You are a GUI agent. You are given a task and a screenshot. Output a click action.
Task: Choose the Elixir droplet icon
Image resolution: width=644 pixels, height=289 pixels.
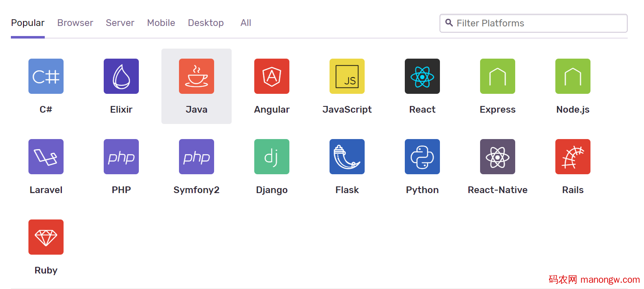tap(121, 76)
